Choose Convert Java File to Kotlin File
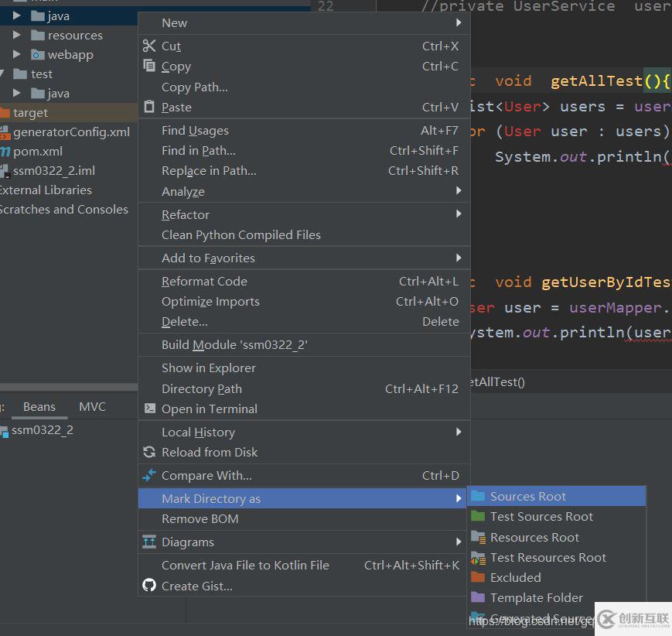Viewport: 672px width, 636px height. [304, 566]
